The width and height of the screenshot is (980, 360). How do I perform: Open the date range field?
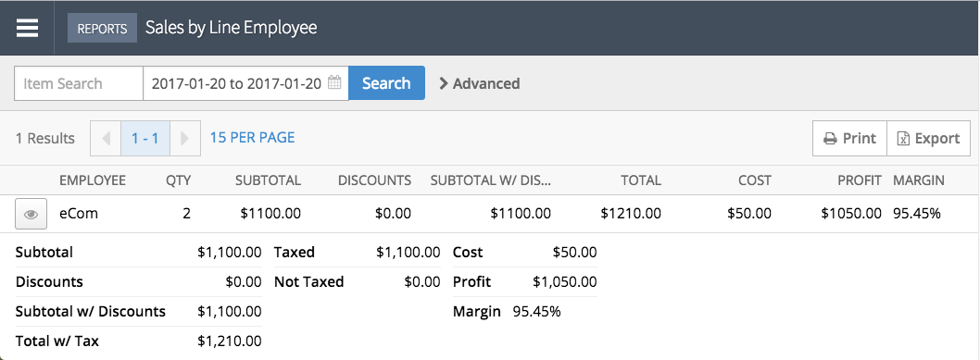[x=245, y=83]
